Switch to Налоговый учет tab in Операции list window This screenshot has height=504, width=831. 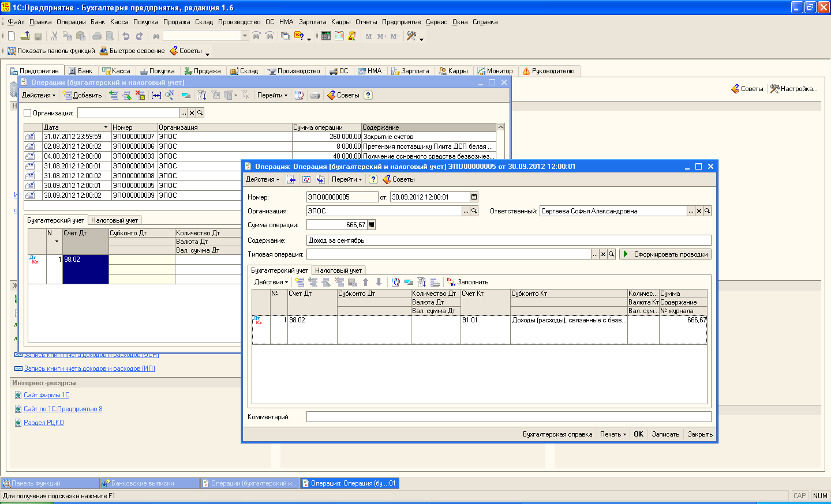pyautogui.click(x=114, y=220)
